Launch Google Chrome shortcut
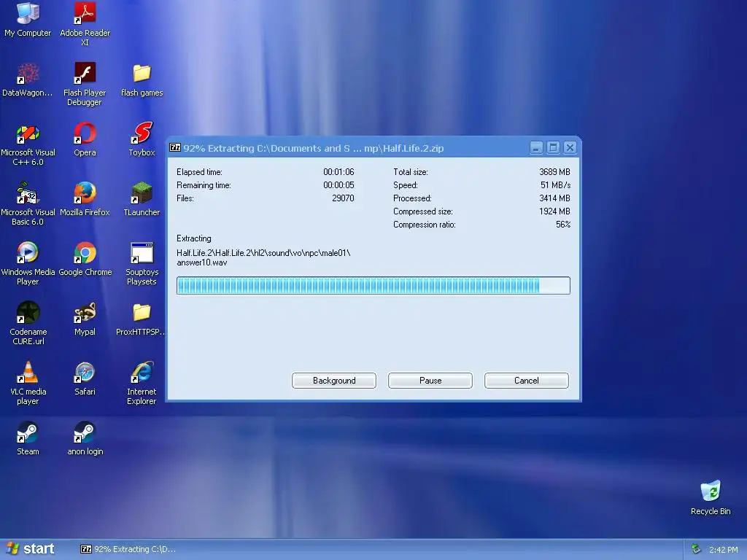 coord(85,259)
